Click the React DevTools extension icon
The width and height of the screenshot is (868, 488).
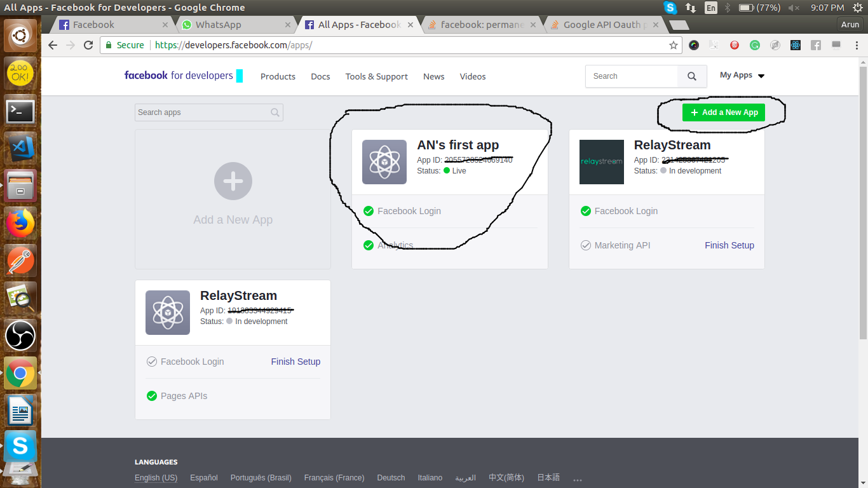[795, 45]
